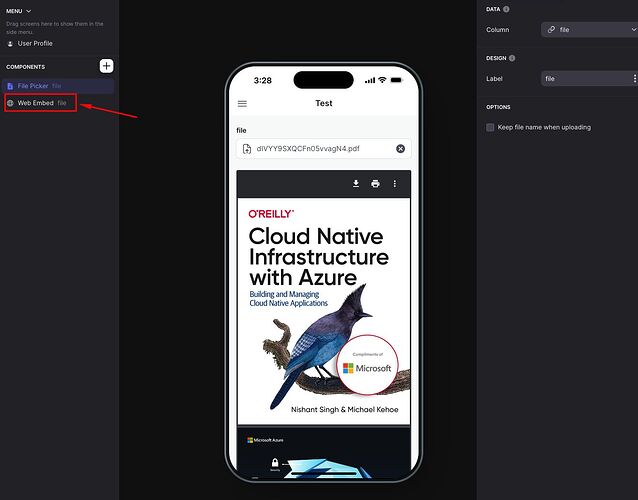Click the User Profile person icon
Screen dimensions: 638x500
[x=10, y=44]
